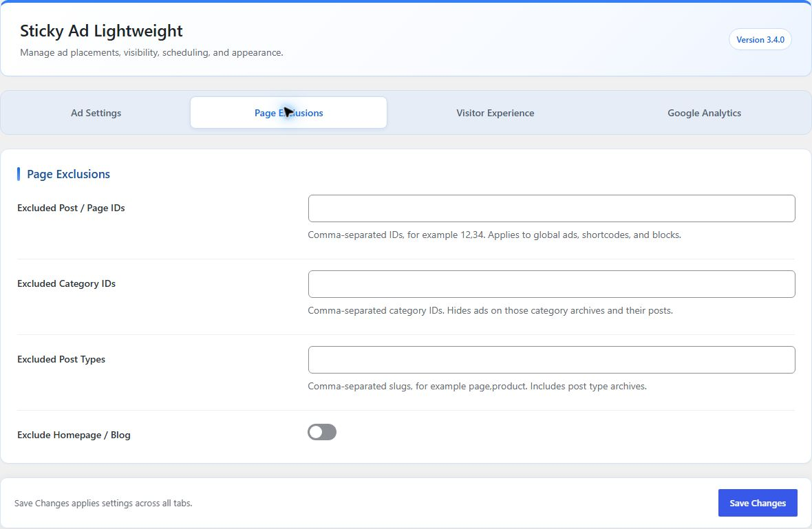Click the Sticky Ad Lightweight title
The image size is (812, 529).
pyautogui.click(x=101, y=31)
